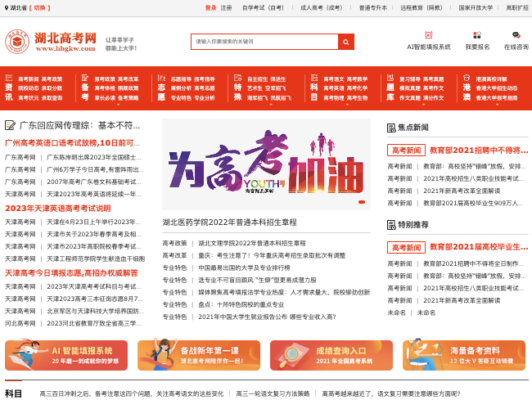
Task: Open 案例分析 in the 志愿 menu
Action: pos(181,88)
